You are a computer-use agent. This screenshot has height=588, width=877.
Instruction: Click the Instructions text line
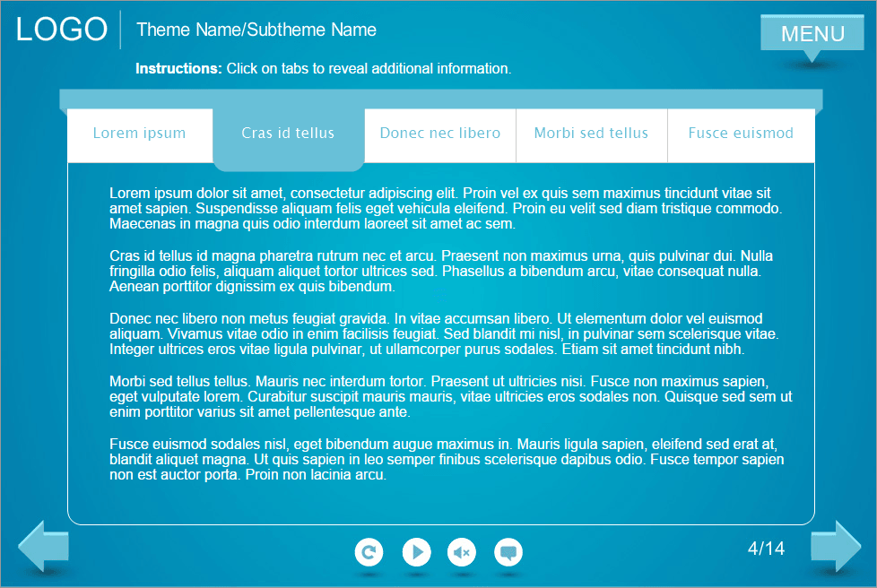coord(323,68)
